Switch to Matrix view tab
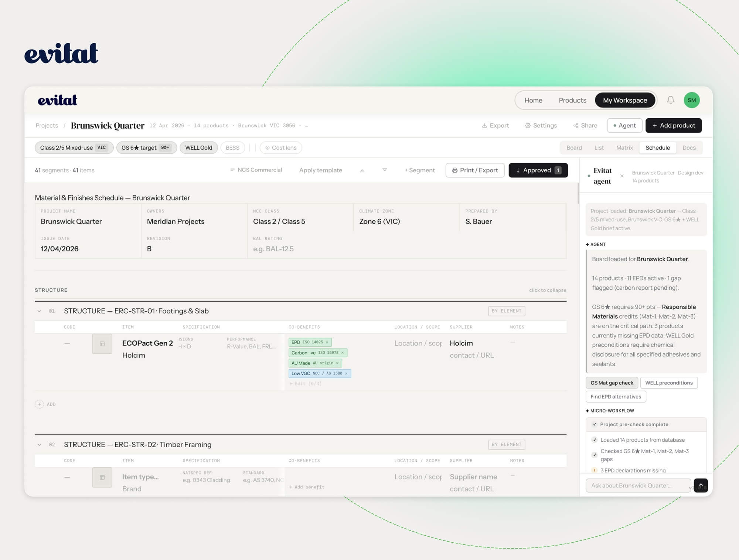 624,147
